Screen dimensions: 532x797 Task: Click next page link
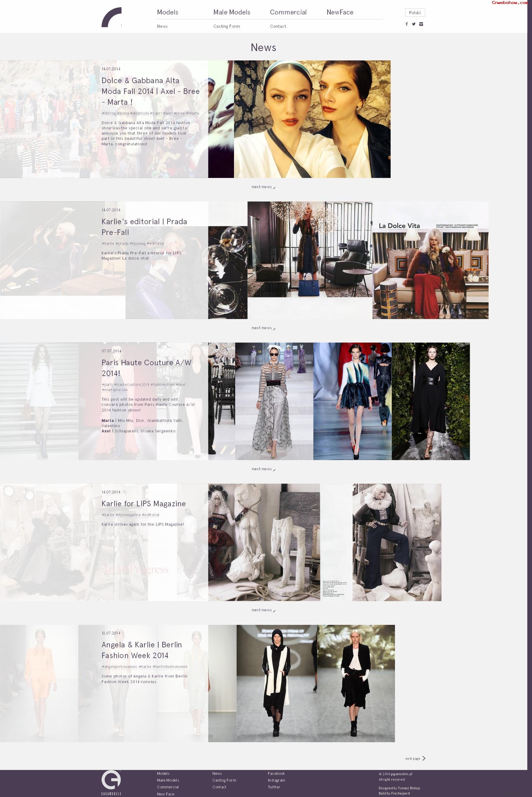coord(415,759)
